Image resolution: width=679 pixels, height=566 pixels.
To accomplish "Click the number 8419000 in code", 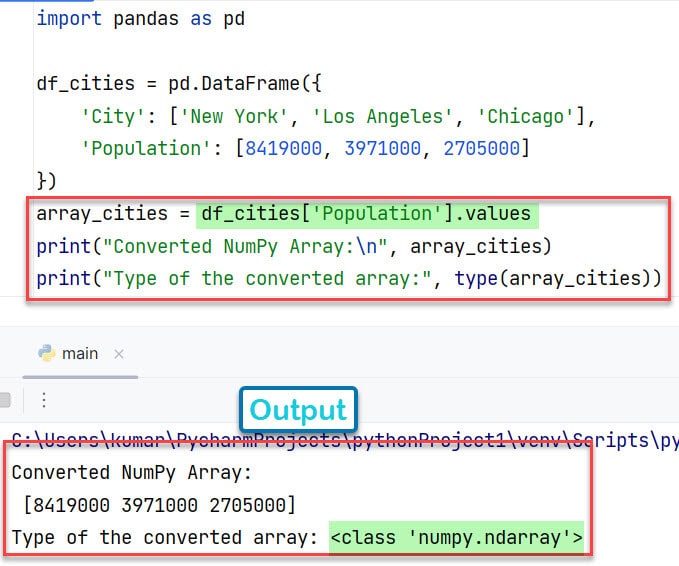I will [284, 149].
